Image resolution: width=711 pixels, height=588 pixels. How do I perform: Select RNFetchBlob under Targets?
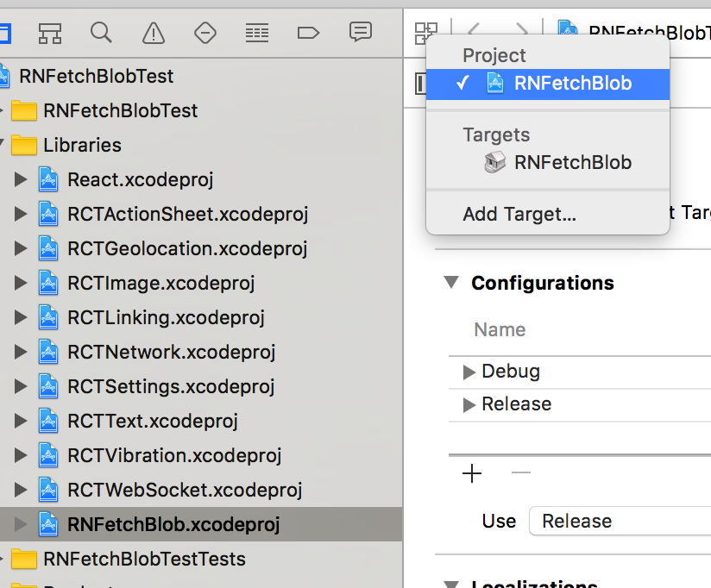tap(572, 162)
